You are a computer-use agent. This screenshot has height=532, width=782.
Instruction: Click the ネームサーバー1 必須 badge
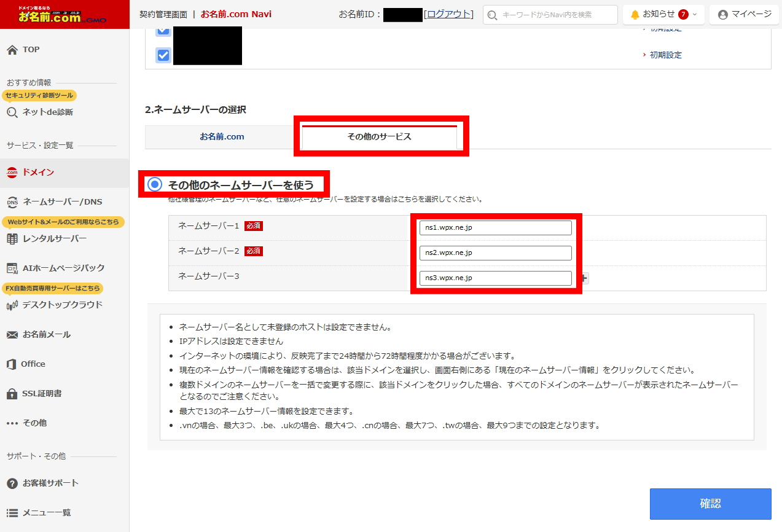pyautogui.click(x=253, y=226)
